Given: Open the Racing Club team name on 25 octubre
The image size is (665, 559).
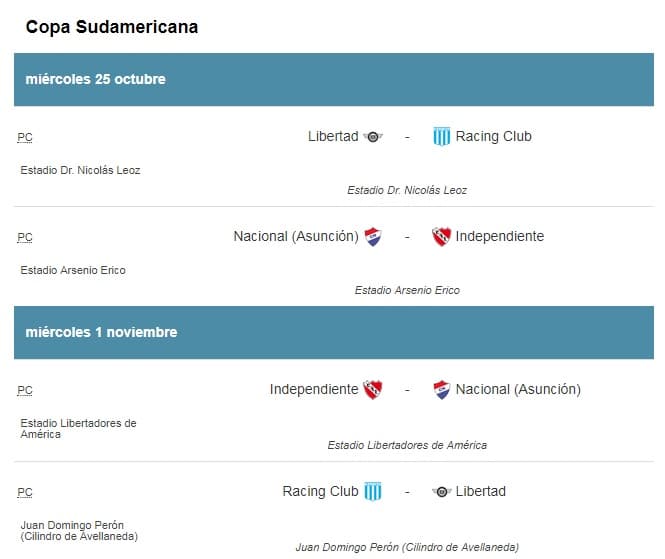Looking at the screenshot, I should pyautogui.click(x=493, y=137).
